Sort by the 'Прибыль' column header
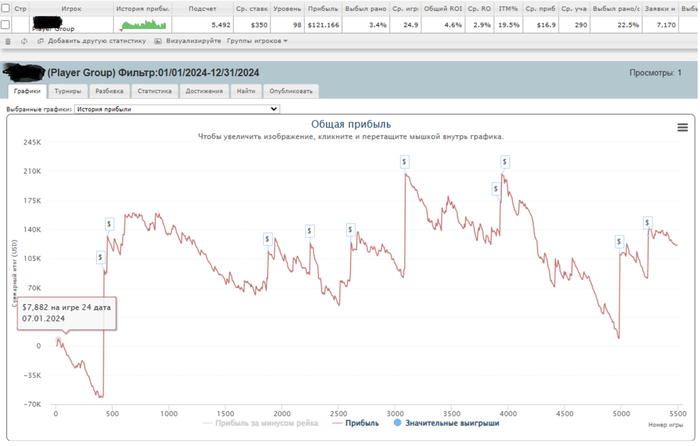Viewport: 700px width, 446px height. (x=323, y=8)
